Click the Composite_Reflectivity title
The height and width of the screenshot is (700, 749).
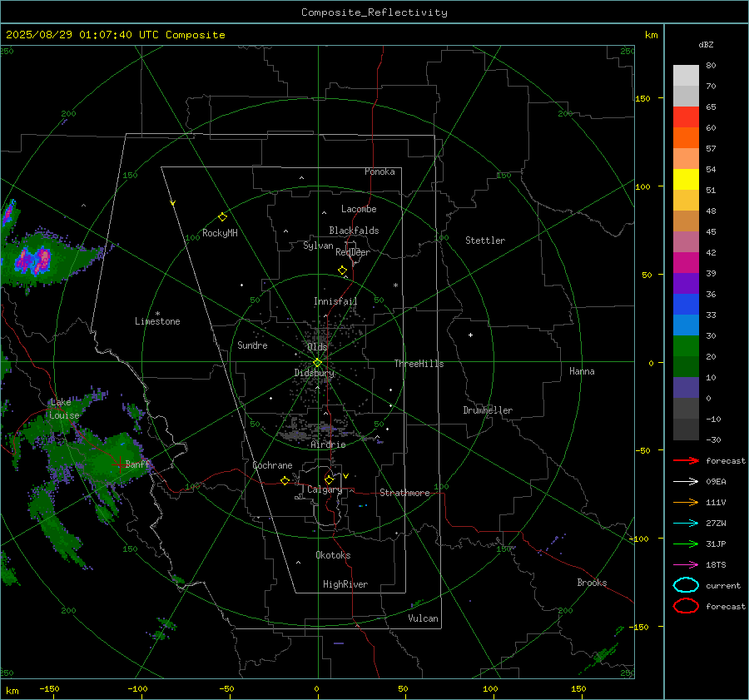pyautogui.click(x=374, y=12)
